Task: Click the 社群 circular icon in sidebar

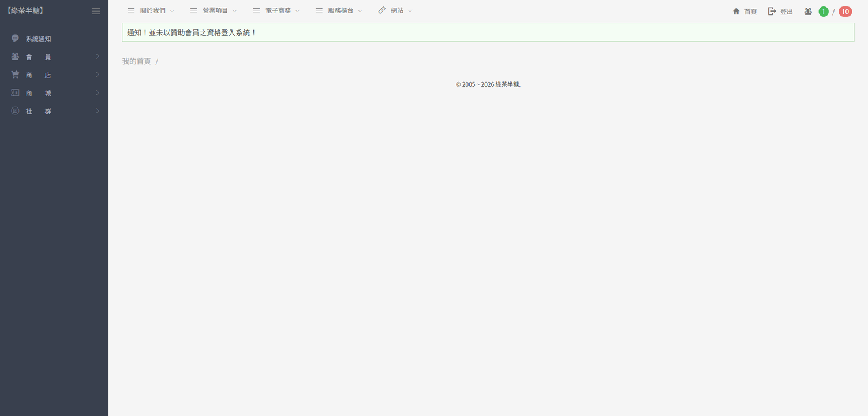Action: click(x=16, y=110)
